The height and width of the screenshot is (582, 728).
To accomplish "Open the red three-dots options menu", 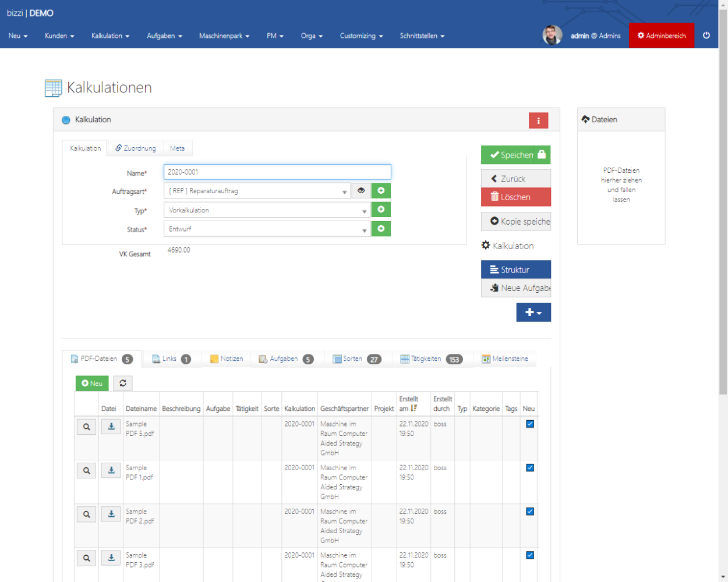I will [539, 120].
